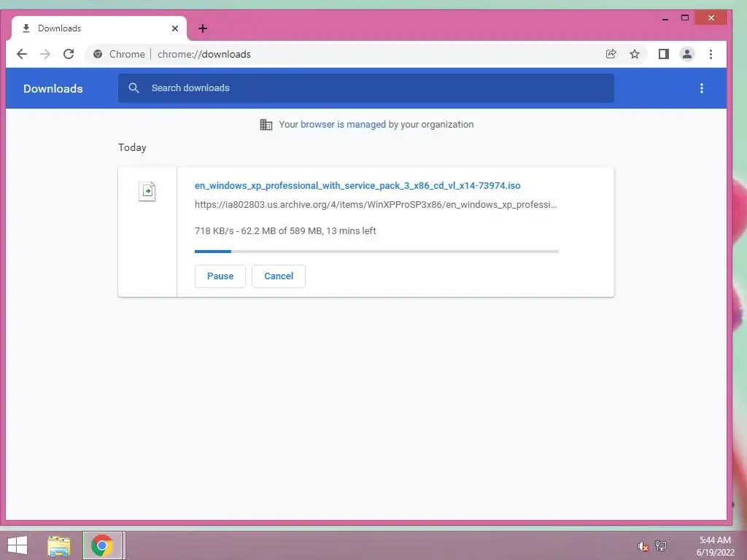Click the archive.org source URL text

pyautogui.click(x=376, y=205)
